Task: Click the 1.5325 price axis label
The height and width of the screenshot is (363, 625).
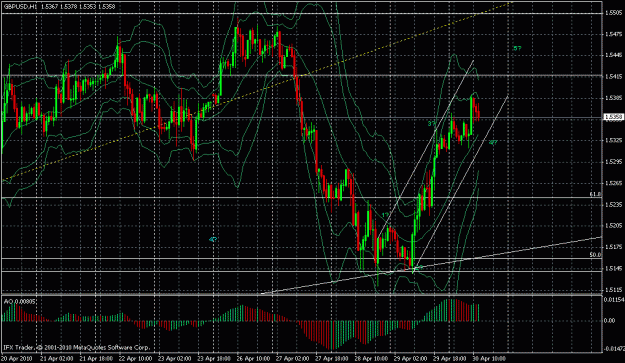Action: point(613,140)
